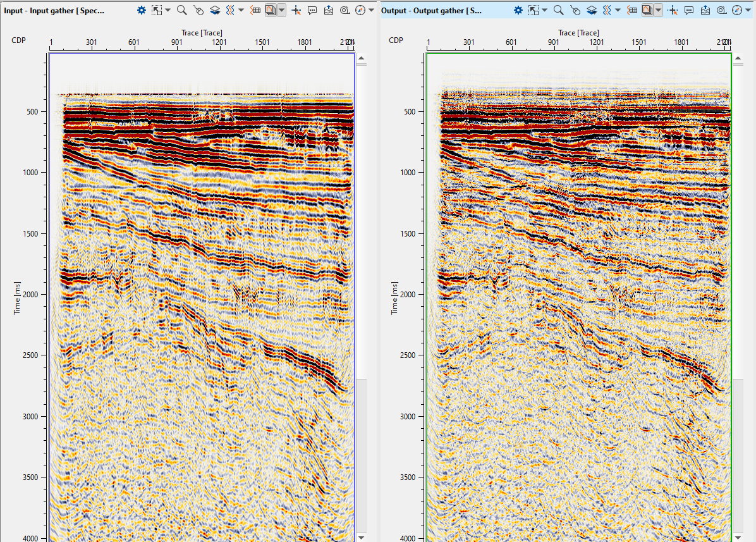Click speech bubble annotation icon in Output gather
The width and height of the screenshot is (756, 542).
[x=689, y=10]
